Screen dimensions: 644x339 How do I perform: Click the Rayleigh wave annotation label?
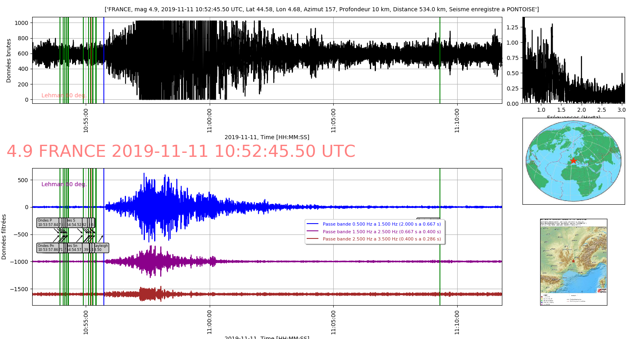101,248
